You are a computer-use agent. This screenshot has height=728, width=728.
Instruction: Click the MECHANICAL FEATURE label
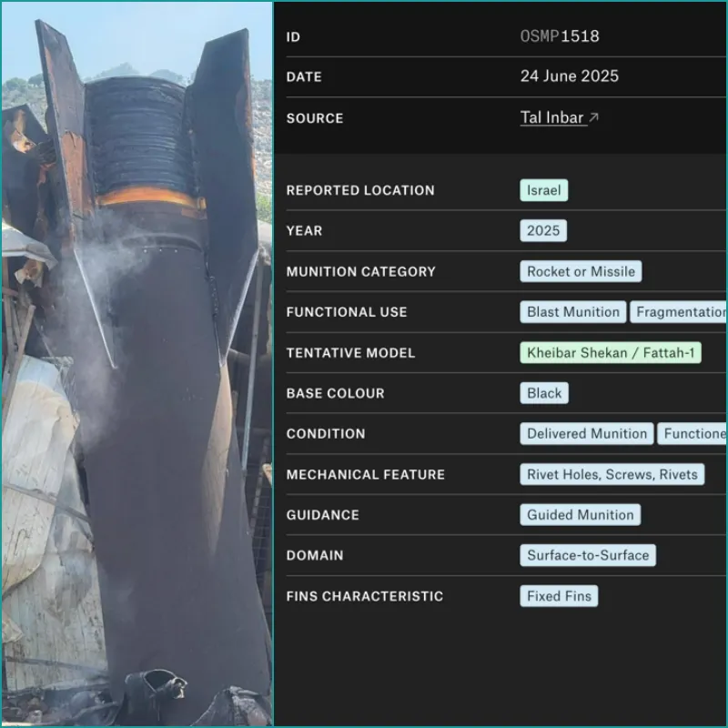[x=366, y=474]
